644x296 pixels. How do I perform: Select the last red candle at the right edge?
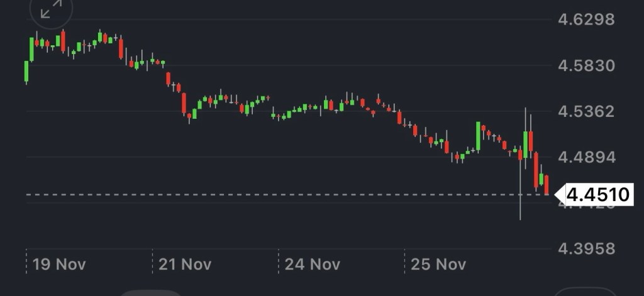coord(547,185)
